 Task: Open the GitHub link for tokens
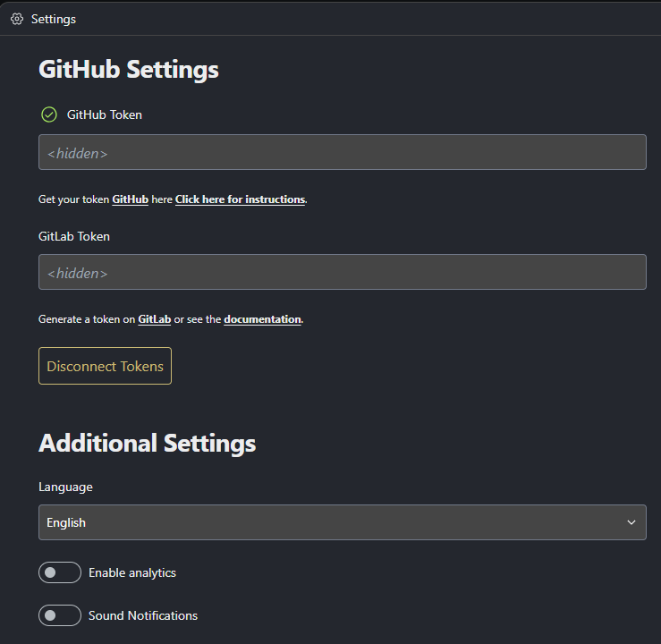(130, 199)
